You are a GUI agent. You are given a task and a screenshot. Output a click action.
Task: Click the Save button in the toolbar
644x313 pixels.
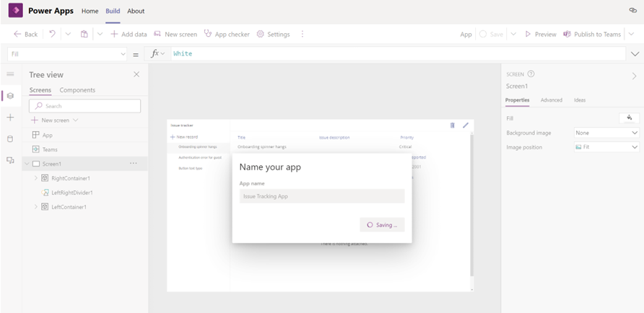(x=491, y=35)
